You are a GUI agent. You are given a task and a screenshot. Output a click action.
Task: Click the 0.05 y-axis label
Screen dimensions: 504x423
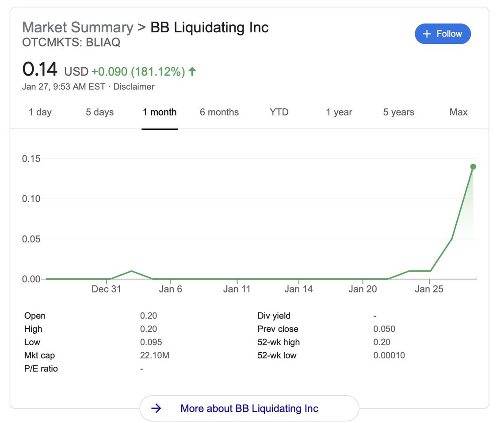pyautogui.click(x=31, y=239)
